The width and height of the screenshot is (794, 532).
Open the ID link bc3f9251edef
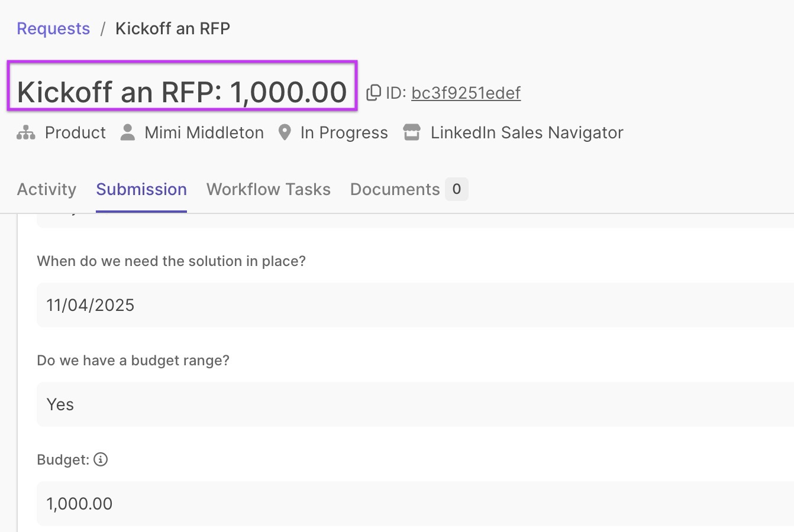(x=466, y=93)
